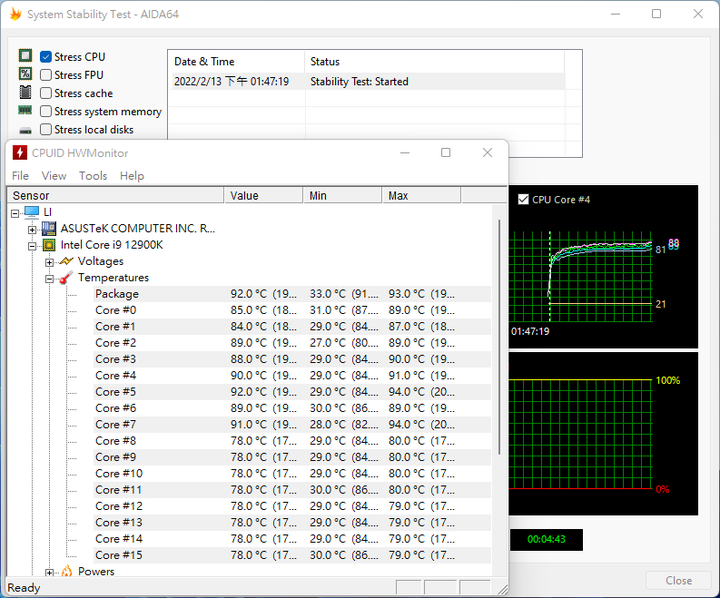Click the Min column header
720x598 pixels.
[342, 195]
